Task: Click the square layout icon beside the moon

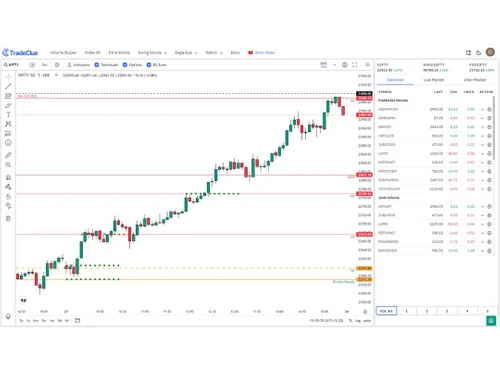Action: pyautogui.click(x=468, y=52)
